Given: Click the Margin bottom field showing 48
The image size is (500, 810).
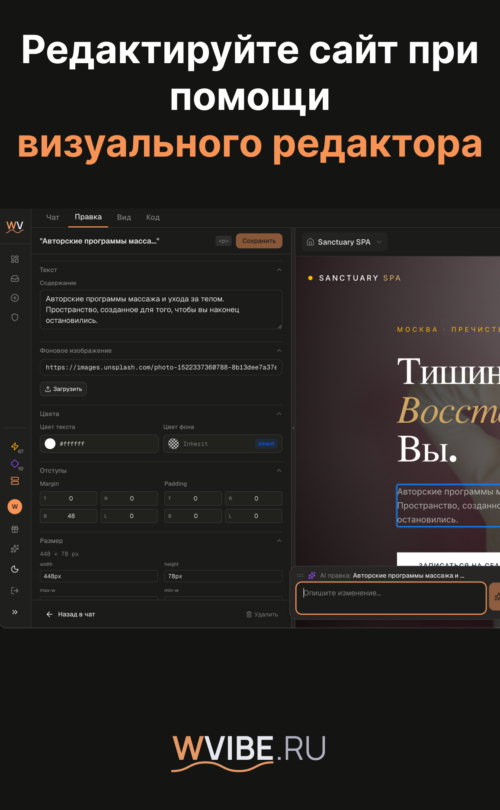Looking at the screenshot, I should point(69,516).
